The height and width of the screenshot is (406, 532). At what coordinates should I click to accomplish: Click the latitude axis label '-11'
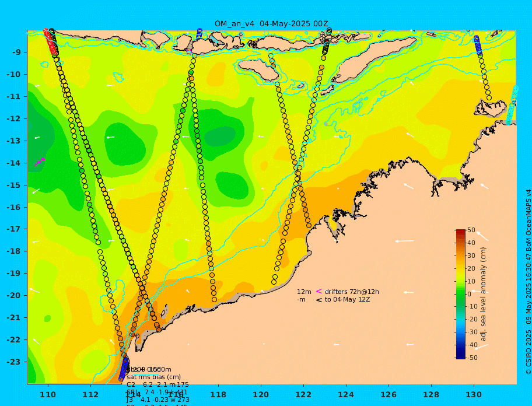pyautogui.click(x=13, y=97)
